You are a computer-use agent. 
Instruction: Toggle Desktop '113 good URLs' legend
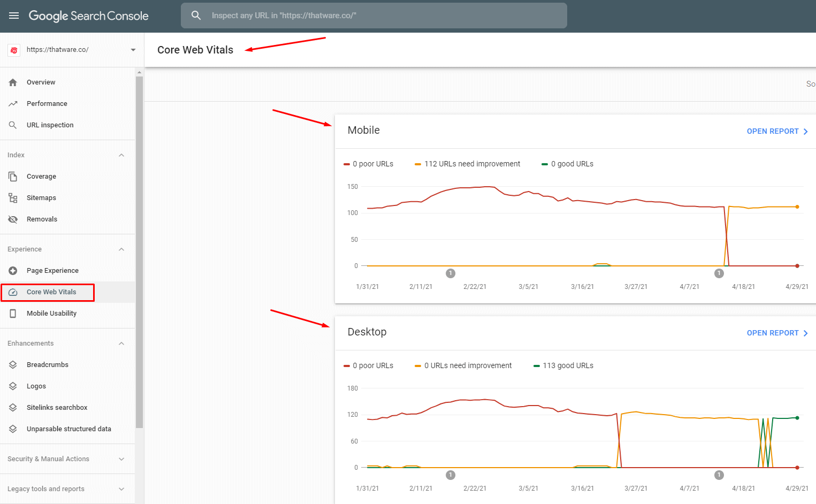click(563, 366)
